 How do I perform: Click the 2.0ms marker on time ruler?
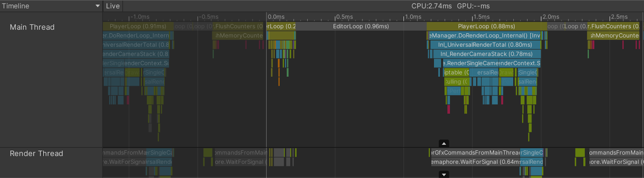(551, 17)
